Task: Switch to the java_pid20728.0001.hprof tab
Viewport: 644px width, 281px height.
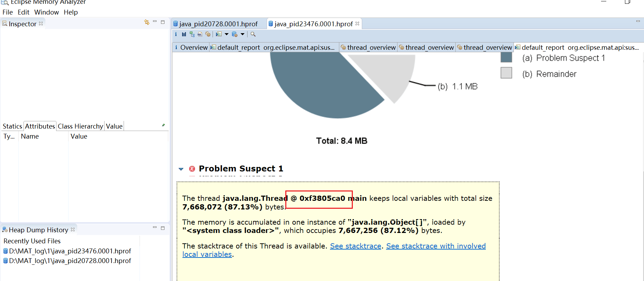Action: [218, 24]
